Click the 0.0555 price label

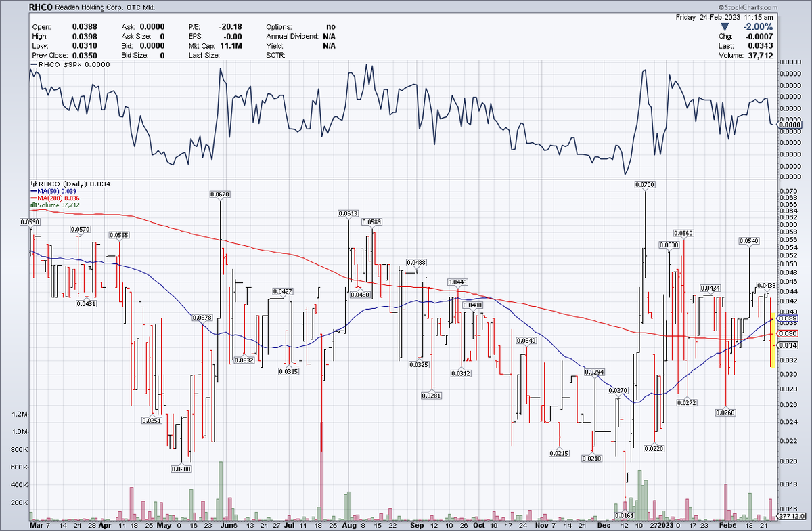(x=119, y=235)
